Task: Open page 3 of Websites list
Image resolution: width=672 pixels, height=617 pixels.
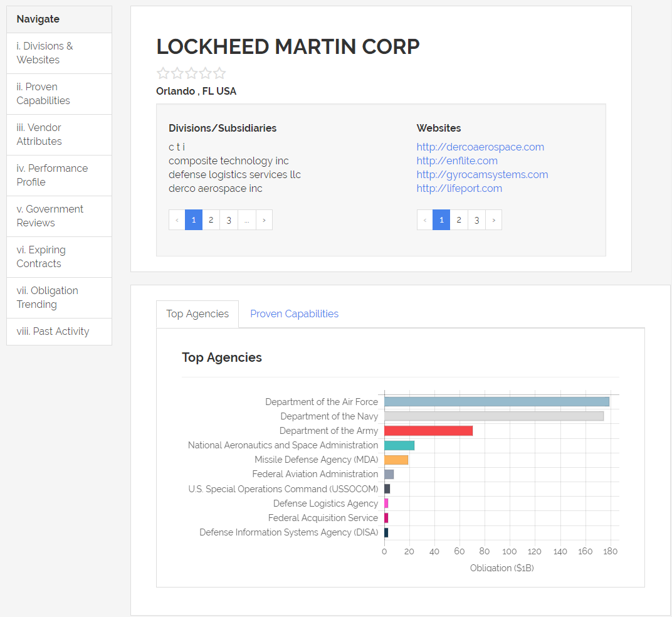Action: [x=476, y=220]
